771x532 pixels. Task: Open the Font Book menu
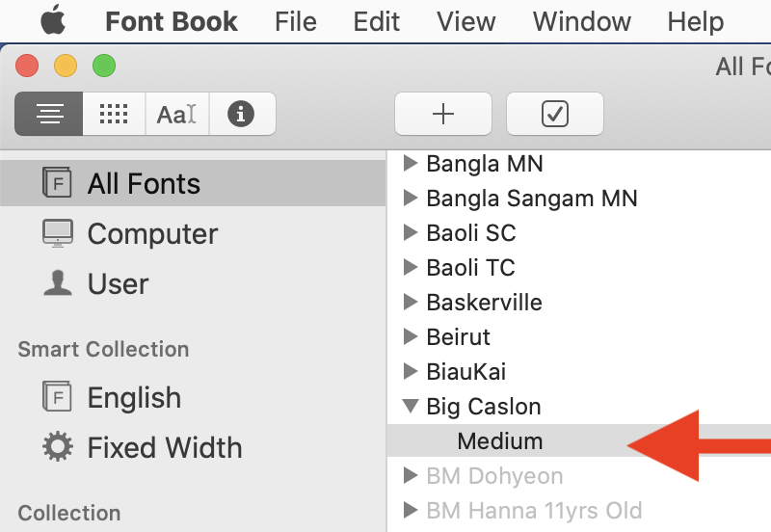[172, 21]
